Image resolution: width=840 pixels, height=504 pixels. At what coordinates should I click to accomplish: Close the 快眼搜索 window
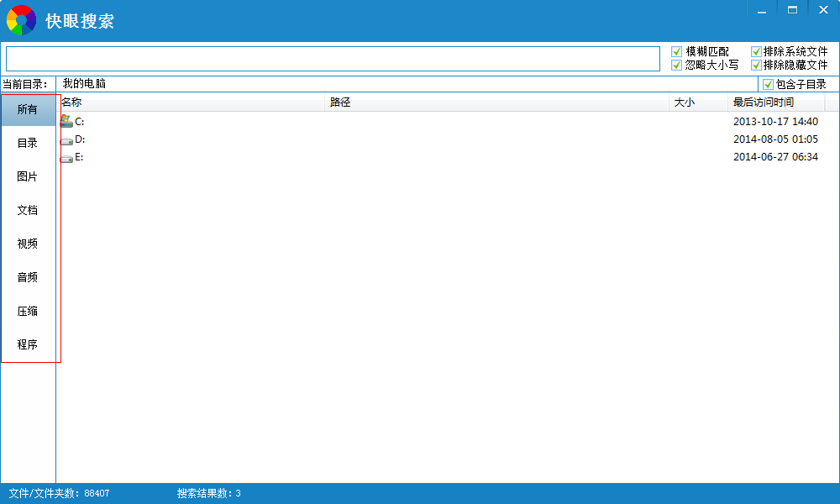click(823, 10)
